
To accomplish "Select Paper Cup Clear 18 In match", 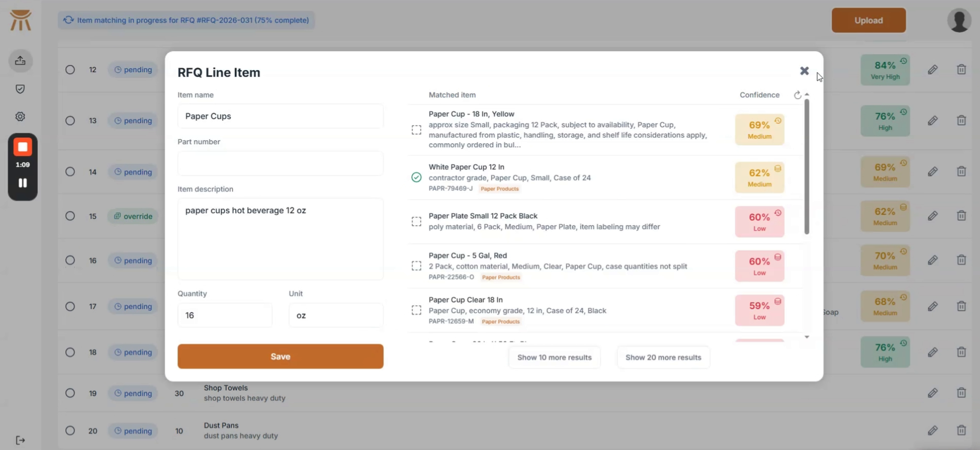I will click(x=416, y=310).
